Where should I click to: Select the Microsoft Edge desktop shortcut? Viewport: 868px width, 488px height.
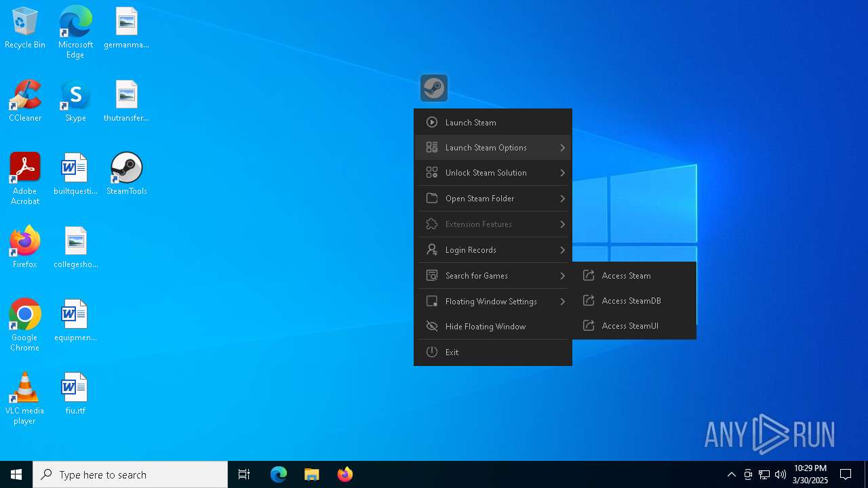tap(75, 32)
